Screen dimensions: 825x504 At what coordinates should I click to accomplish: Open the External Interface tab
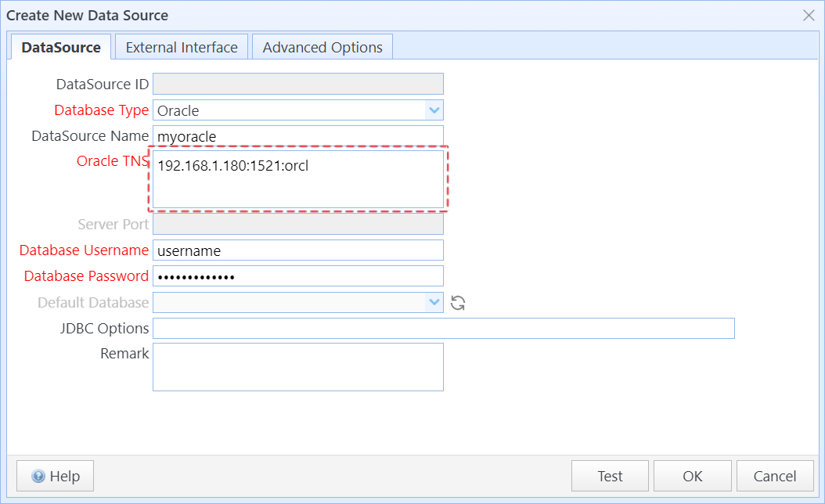click(x=182, y=47)
